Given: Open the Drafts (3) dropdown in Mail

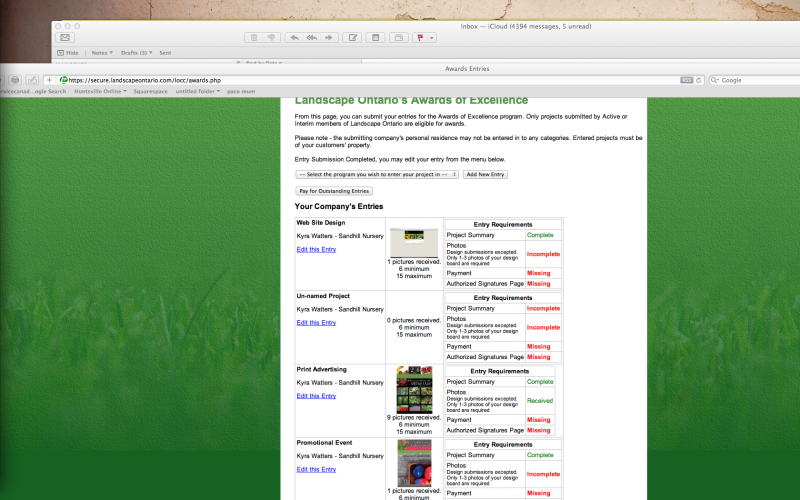Looking at the screenshot, I should 136,53.
